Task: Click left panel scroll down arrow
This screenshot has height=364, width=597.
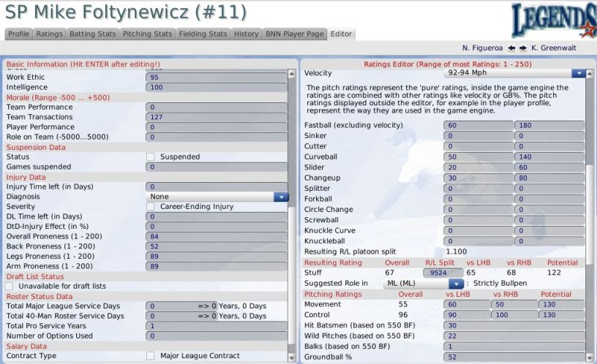Action: pyautogui.click(x=292, y=357)
